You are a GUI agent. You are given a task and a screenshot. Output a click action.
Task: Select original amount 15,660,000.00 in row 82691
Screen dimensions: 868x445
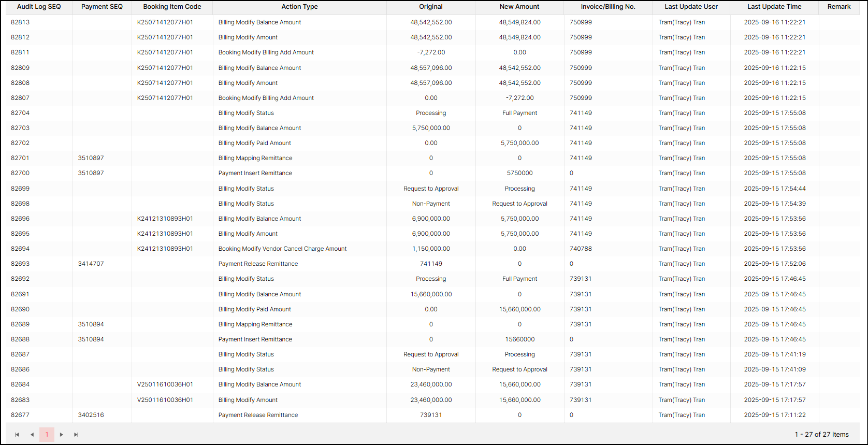431,294
